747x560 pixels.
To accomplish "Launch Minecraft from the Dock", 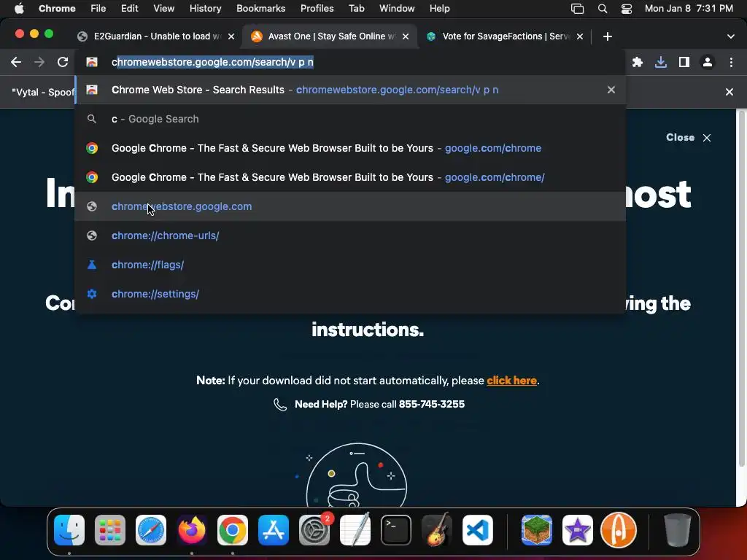I will (536, 530).
